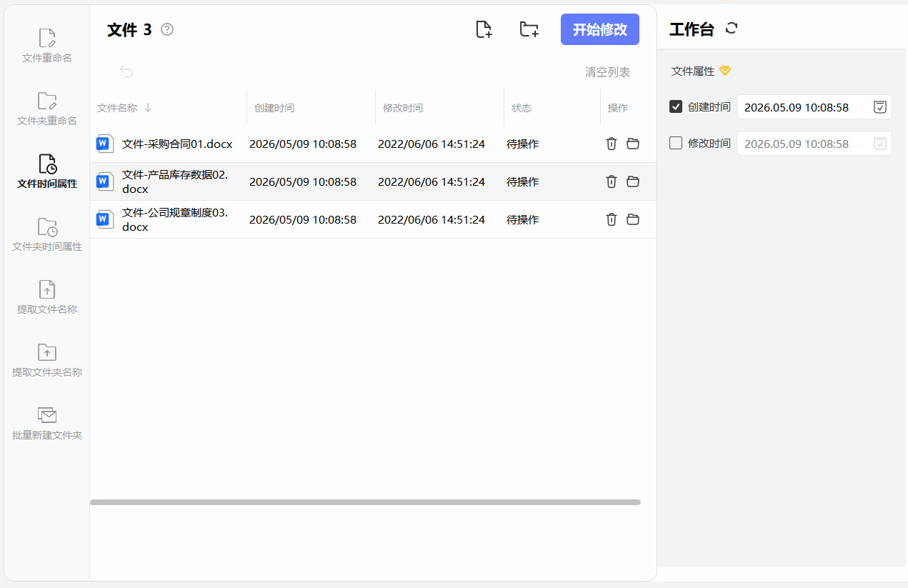The height and width of the screenshot is (588, 908).
Task: Open folder of 文件-公司规章制度03.docx
Action: point(633,219)
